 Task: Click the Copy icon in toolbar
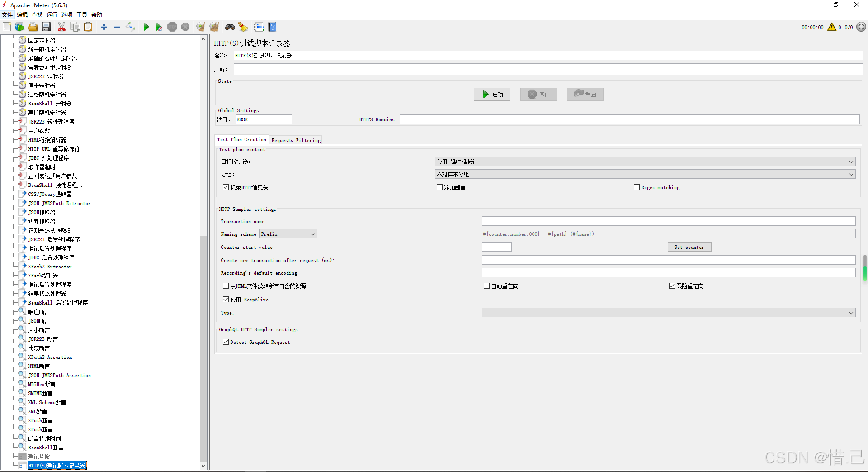[x=75, y=27]
